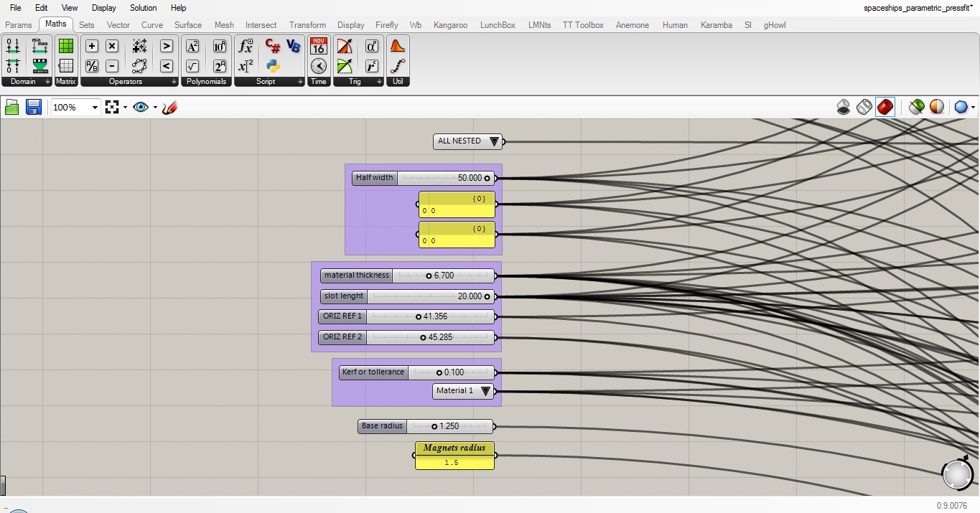Open the File menu
Image resolution: width=980 pixels, height=513 pixels.
pyautogui.click(x=15, y=8)
